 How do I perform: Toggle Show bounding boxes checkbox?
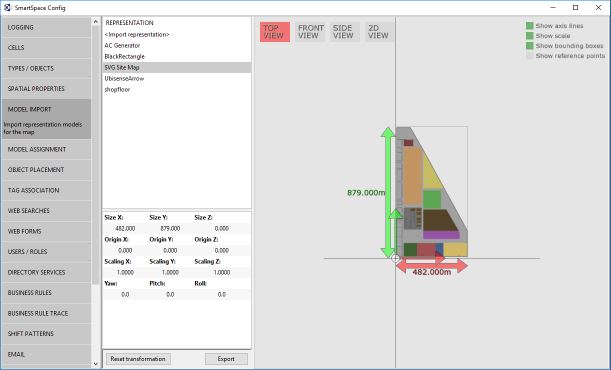pyautogui.click(x=530, y=46)
